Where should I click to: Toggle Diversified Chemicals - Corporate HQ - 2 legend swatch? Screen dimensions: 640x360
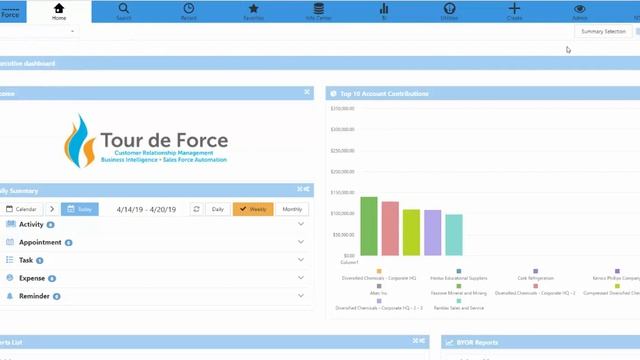pyautogui.click(x=536, y=286)
